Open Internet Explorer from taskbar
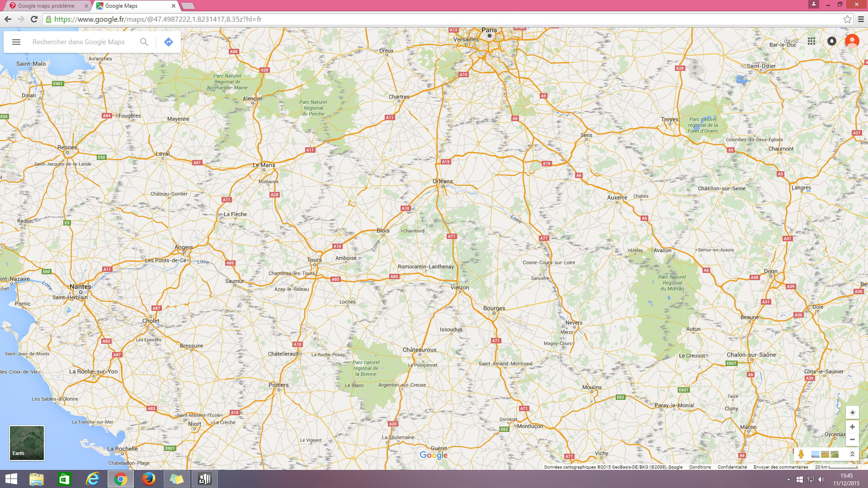The image size is (868, 488). point(92,479)
